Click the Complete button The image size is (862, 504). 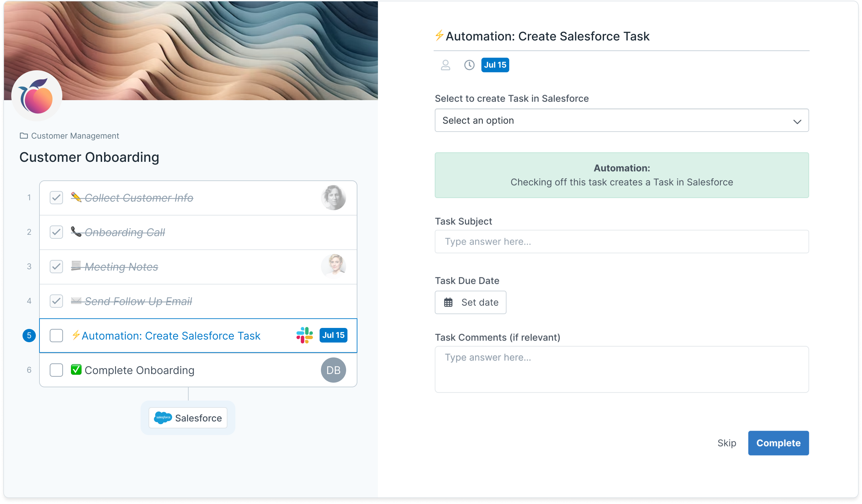[778, 443]
